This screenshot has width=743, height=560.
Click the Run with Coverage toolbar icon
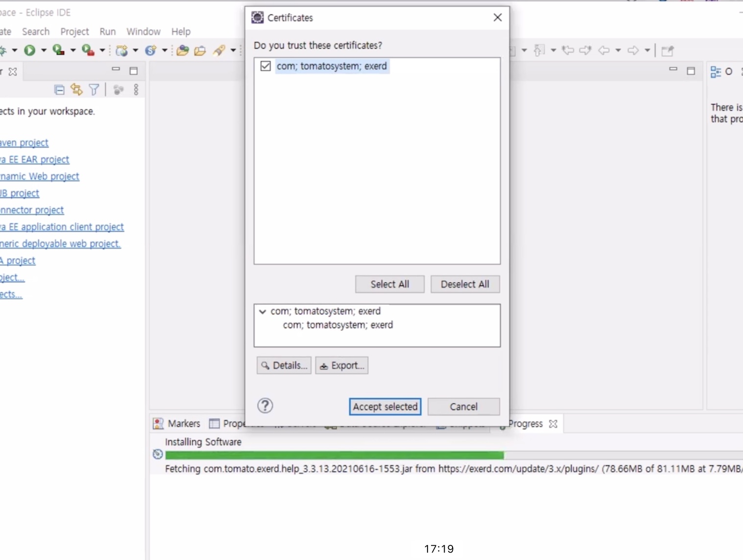58,50
